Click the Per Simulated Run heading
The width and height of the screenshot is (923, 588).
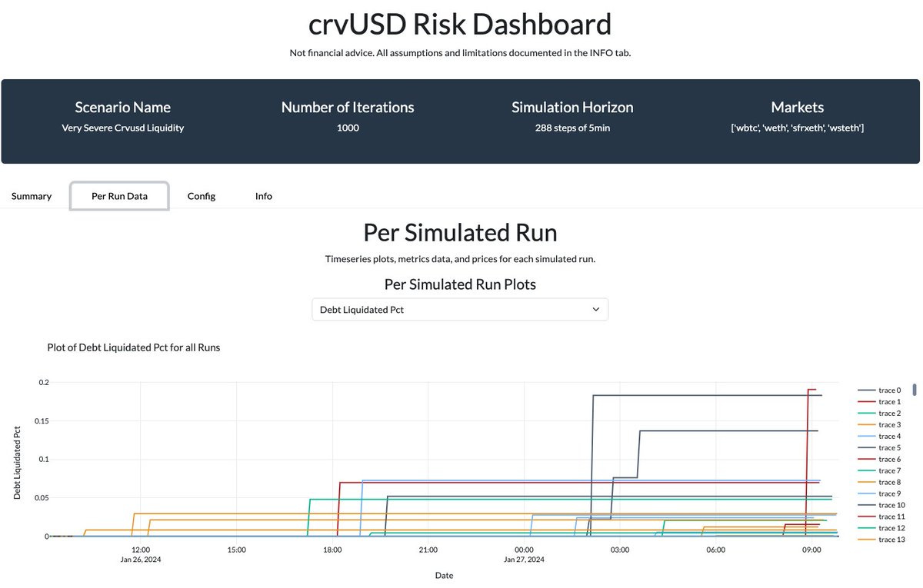point(460,232)
